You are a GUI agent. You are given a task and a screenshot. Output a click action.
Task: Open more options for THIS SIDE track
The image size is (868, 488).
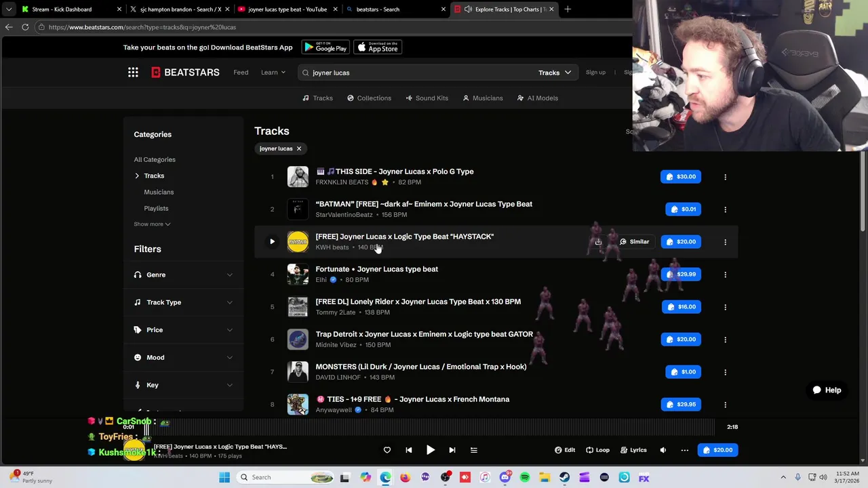(x=725, y=177)
